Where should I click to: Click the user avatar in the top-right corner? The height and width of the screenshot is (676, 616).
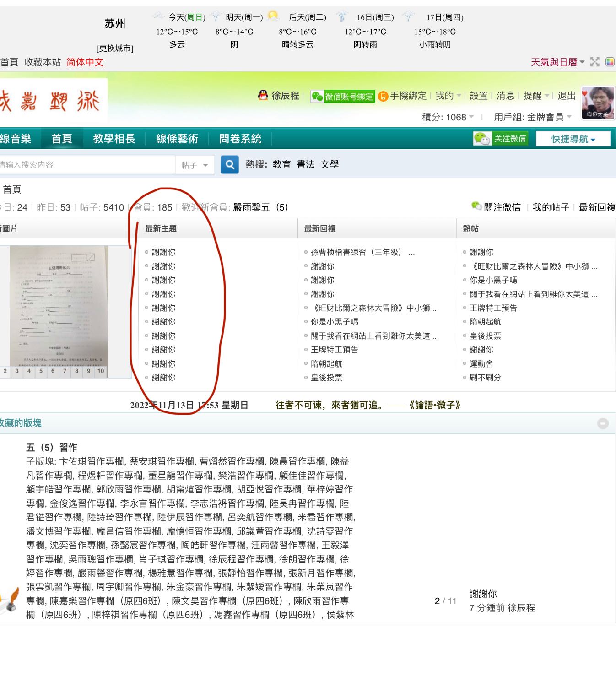coord(597,103)
